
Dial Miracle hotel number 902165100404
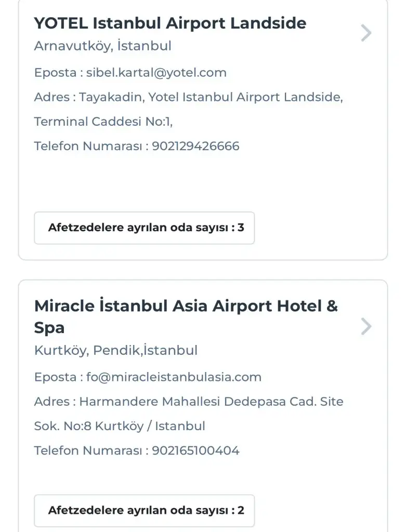tap(195, 451)
